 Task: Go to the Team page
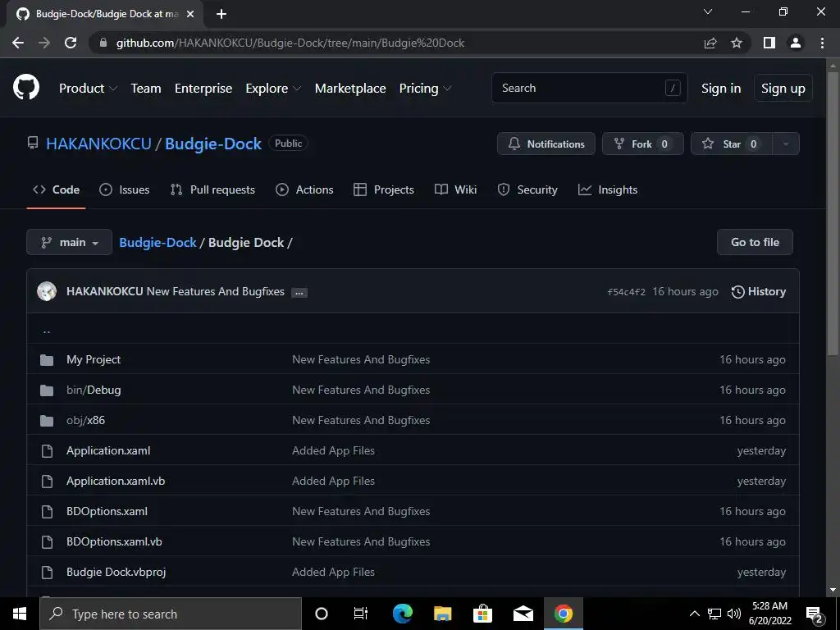(146, 89)
